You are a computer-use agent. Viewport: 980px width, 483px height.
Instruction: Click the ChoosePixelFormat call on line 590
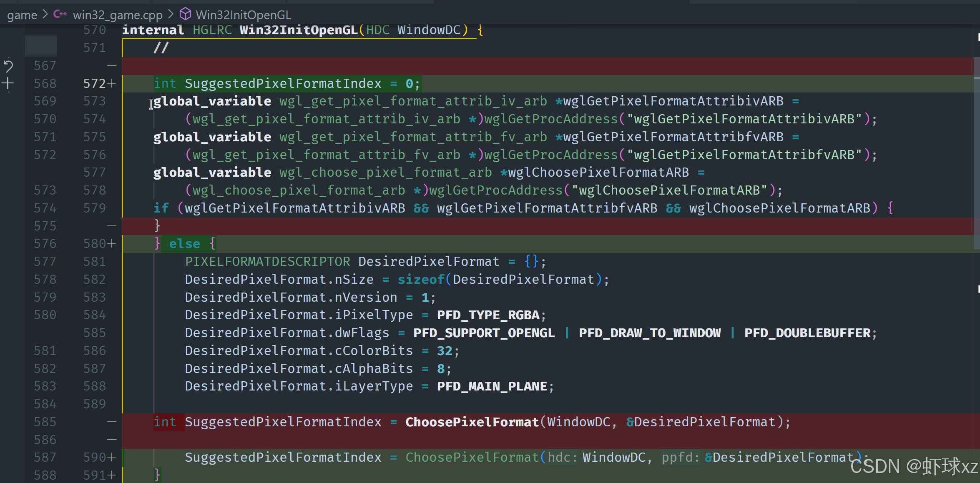472,458
